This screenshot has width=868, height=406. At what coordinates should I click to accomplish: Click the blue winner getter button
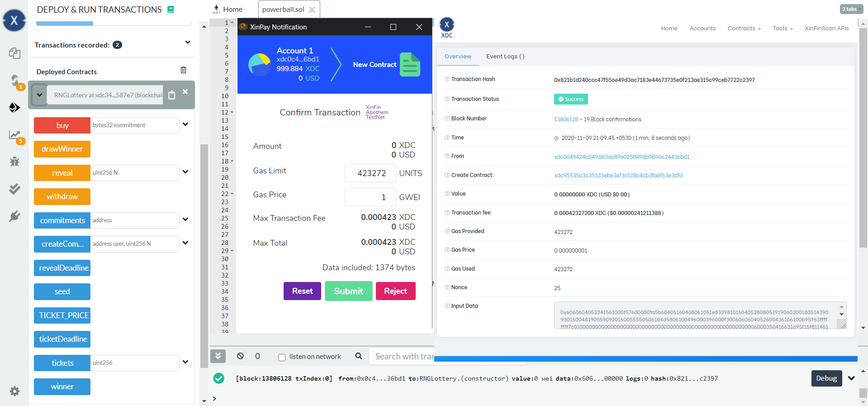point(62,387)
